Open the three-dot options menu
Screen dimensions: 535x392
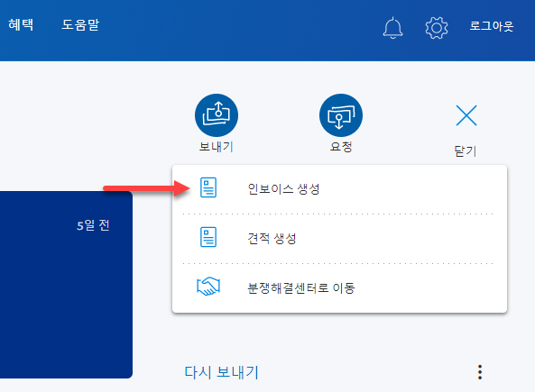(480, 372)
